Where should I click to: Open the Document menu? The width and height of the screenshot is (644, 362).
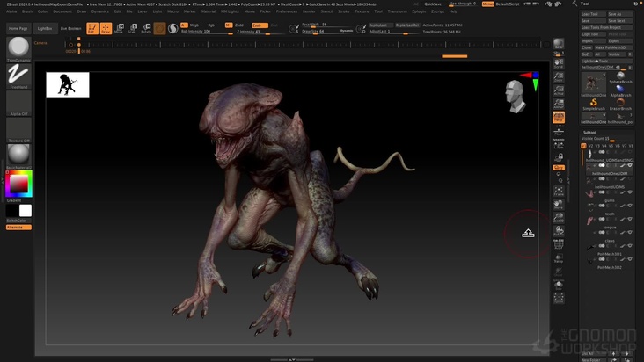click(x=62, y=11)
